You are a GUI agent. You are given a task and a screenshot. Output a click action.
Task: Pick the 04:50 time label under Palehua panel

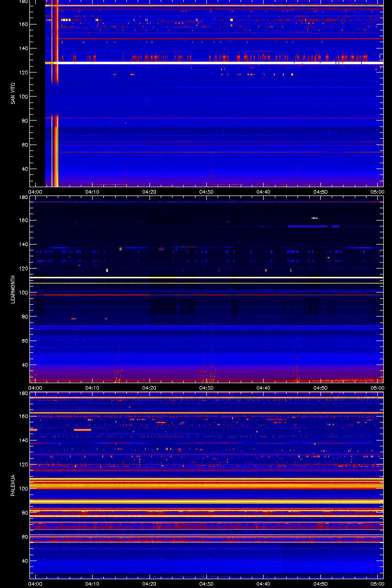[321, 584]
